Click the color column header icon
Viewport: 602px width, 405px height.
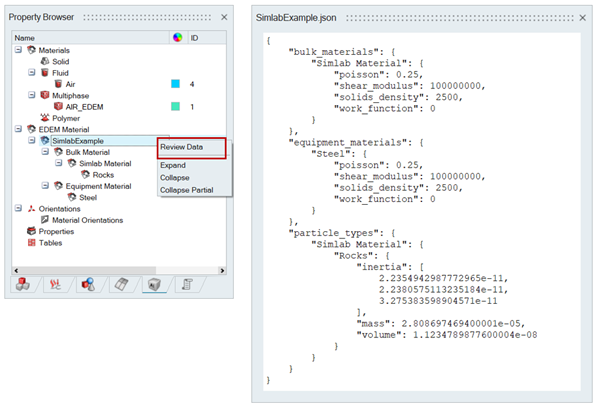[177, 37]
